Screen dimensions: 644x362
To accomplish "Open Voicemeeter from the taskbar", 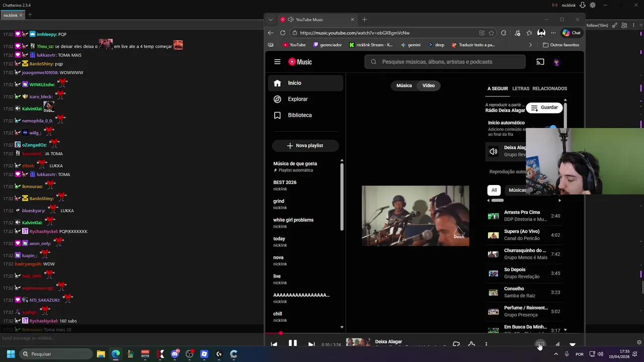I will click(145, 354).
